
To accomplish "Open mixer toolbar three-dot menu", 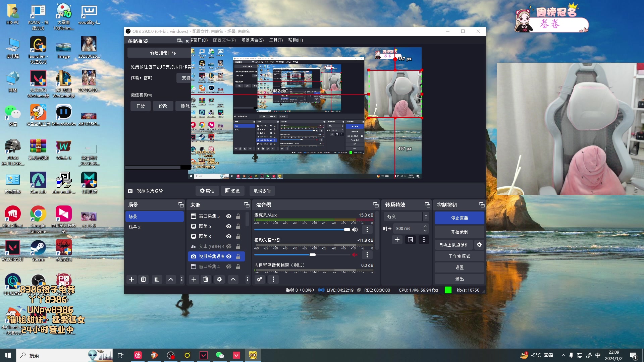I will 273,279.
